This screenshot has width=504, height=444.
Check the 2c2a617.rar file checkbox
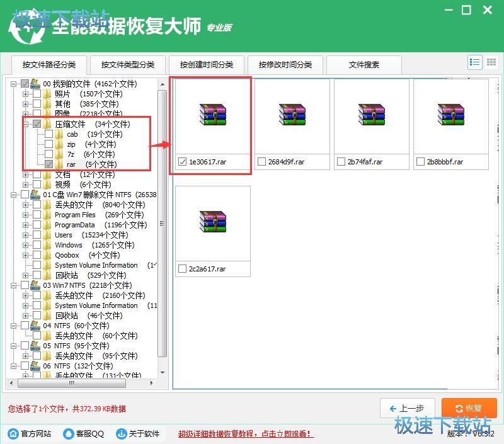pyautogui.click(x=182, y=268)
